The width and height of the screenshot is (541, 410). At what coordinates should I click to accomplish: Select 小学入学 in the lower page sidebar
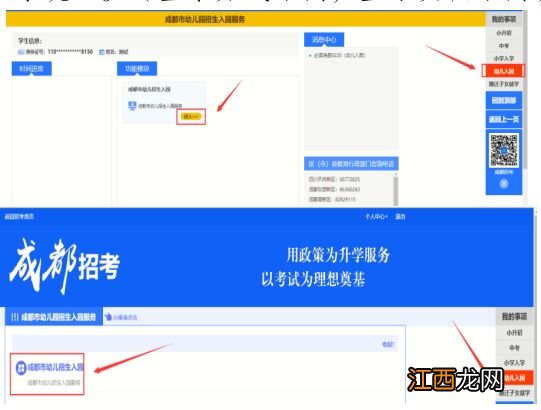(514, 363)
